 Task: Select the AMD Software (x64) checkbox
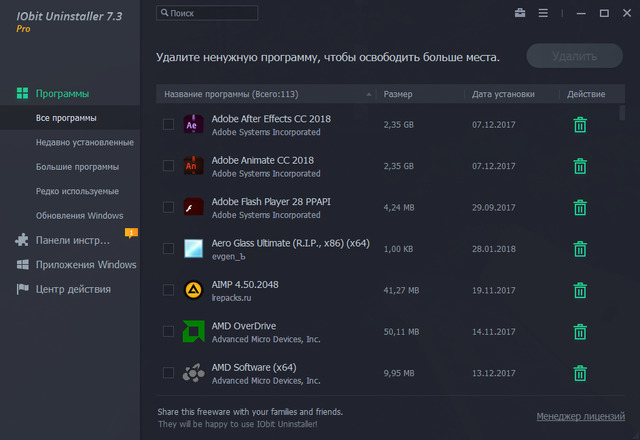[167, 373]
